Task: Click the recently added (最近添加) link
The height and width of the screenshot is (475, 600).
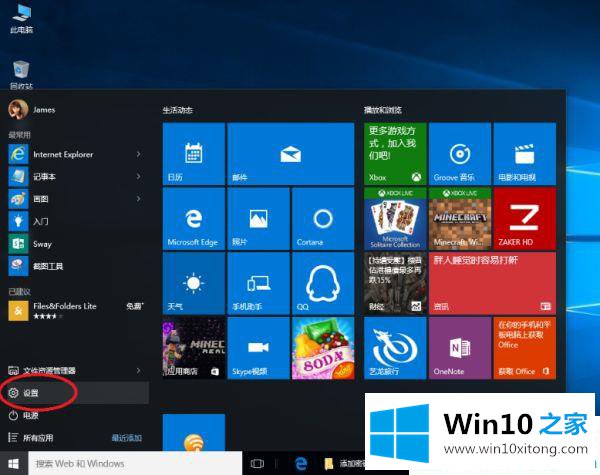Action: (127, 437)
